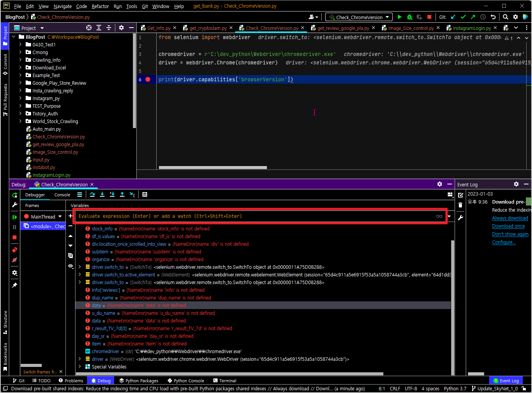
Task: Stop the process from the top toolbar
Action: (x=429, y=17)
